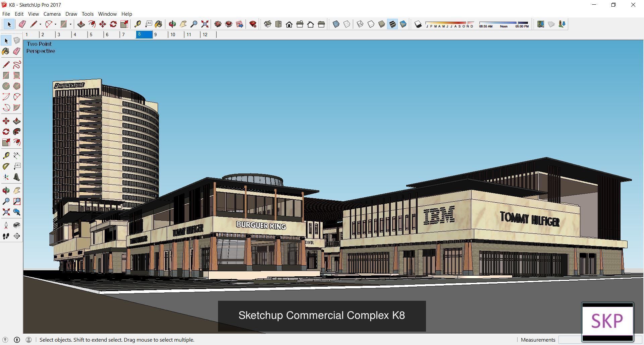Switch to scene tab 1
Image resolution: width=644 pixels, height=345 pixels.
tap(31, 34)
